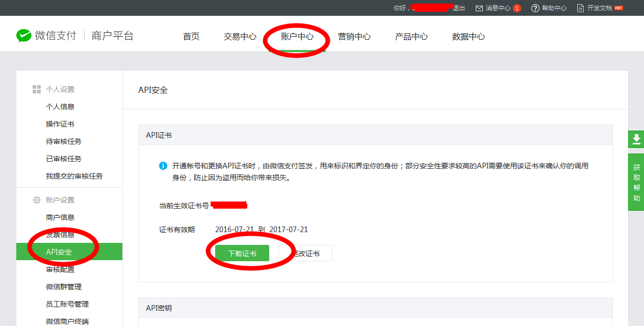644x326 pixels.
Task: Click the 账户设置 gear icon
Action: point(37,200)
